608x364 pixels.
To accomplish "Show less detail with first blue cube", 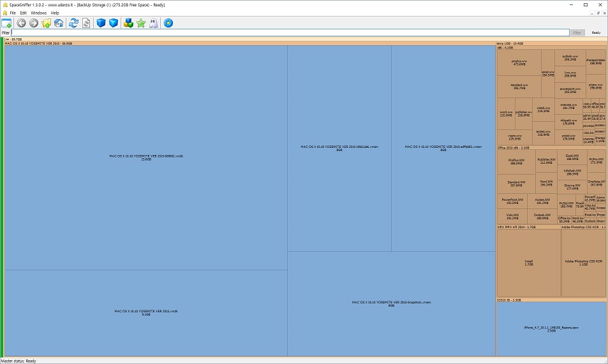I will (x=101, y=23).
